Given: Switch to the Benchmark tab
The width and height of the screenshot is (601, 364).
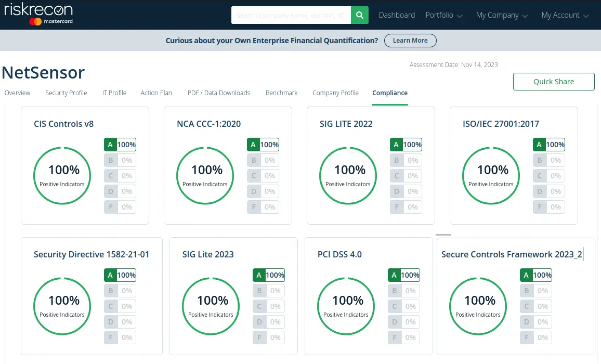Looking at the screenshot, I should 281,93.
